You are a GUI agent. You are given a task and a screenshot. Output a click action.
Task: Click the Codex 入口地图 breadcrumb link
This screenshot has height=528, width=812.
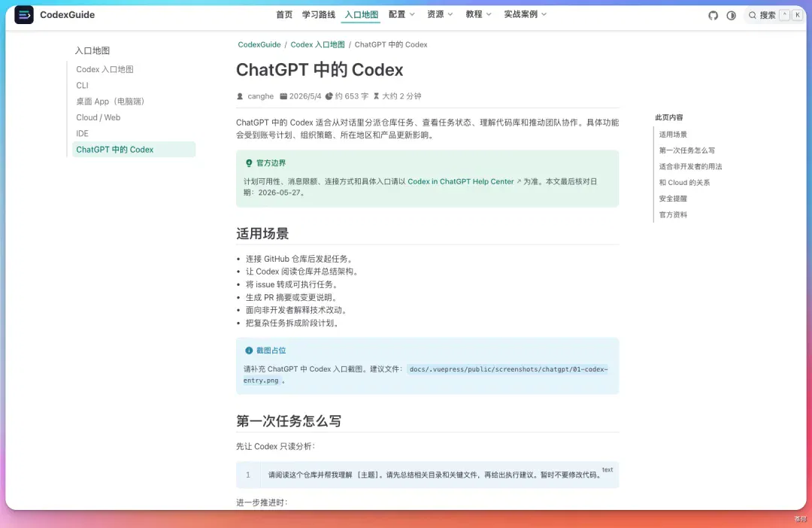coord(317,44)
